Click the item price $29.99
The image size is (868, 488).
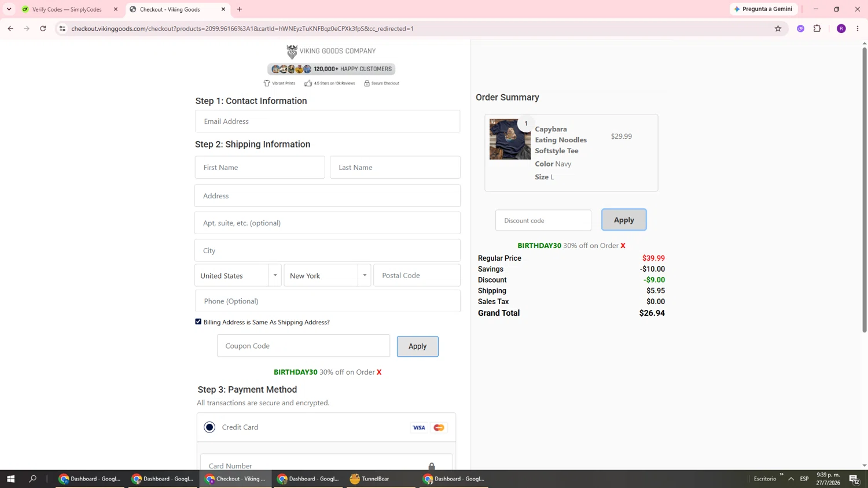621,136
